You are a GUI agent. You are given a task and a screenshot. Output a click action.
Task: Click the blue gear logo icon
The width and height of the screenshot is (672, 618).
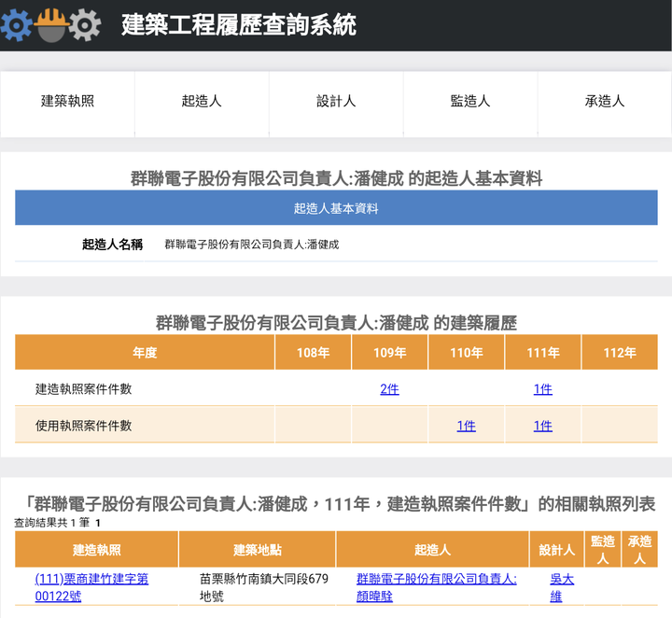(x=16, y=25)
